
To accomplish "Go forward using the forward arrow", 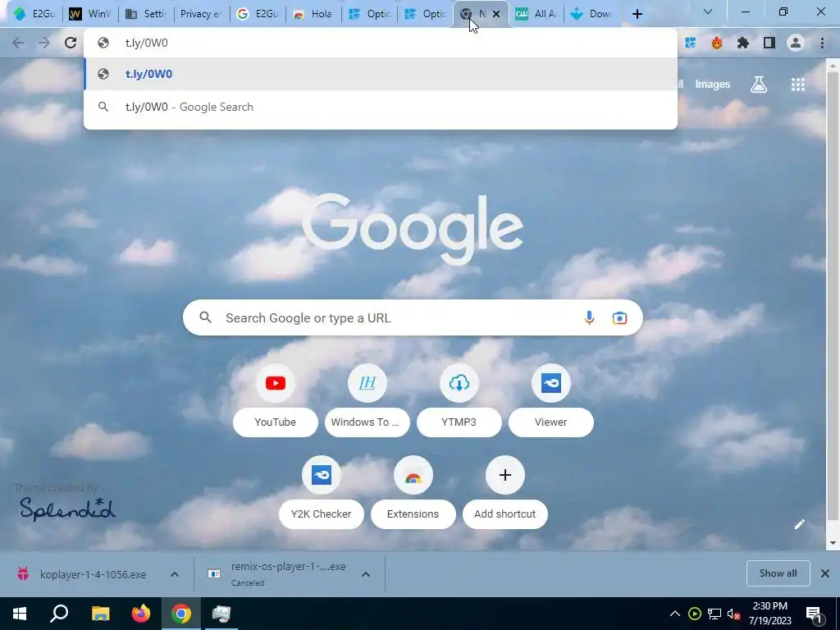I will (x=44, y=43).
